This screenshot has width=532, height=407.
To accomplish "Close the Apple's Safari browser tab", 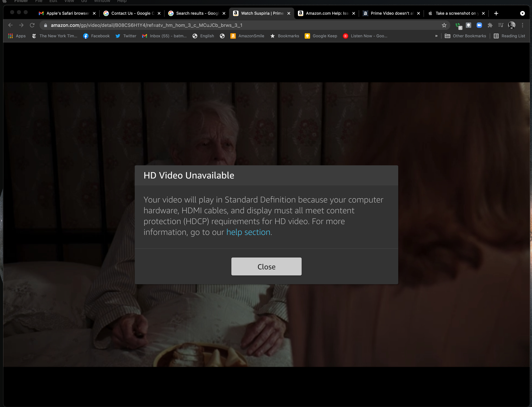I will click(x=94, y=13).
